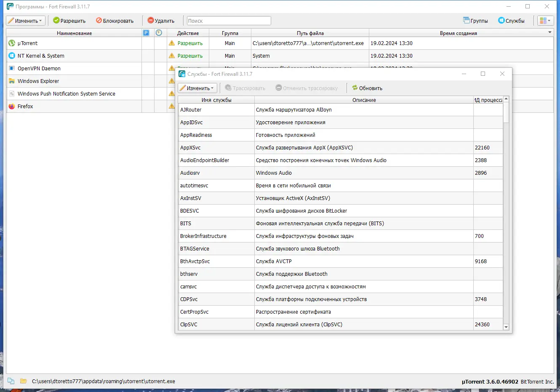Select the Audiosrv service name

point(190,173)
